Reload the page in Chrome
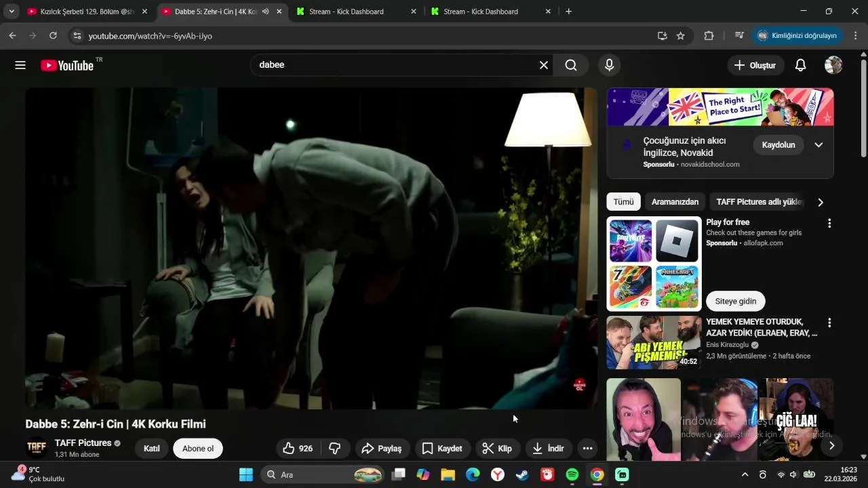 (53, 35)
